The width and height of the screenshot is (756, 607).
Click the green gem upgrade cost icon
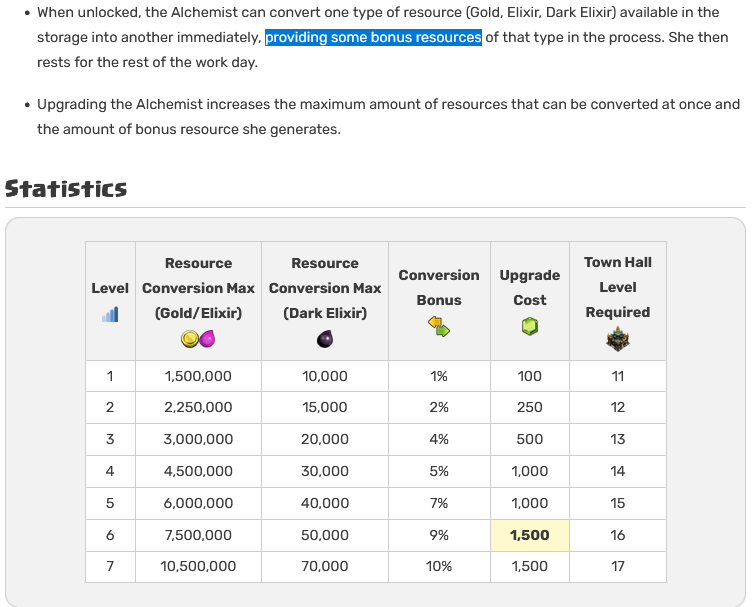(x=530, y=326)
